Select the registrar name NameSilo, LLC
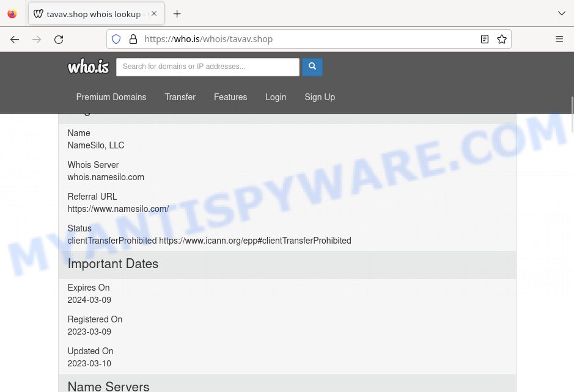Image resolution: width=574 pixels, height=392 pixels. (96, 145)
